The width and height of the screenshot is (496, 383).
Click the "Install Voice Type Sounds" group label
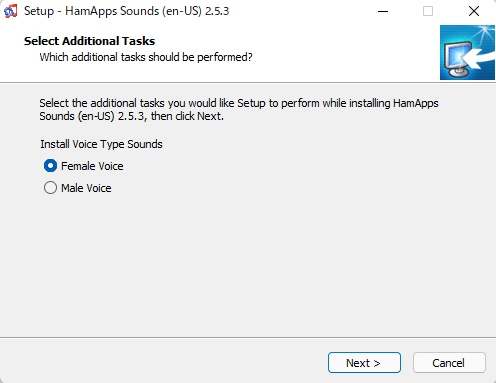[101, 144]
